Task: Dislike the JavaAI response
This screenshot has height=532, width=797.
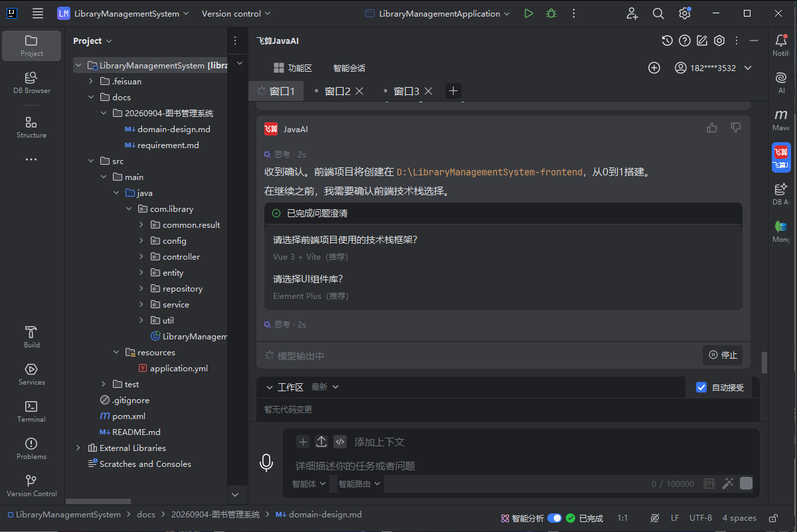Action: tap(736, 128)
